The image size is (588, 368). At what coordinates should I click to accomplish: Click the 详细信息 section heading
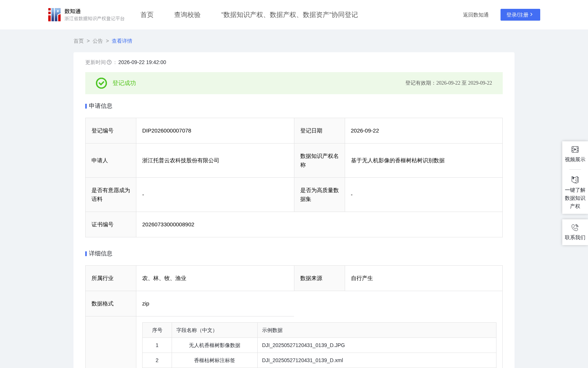coord(101,254)
